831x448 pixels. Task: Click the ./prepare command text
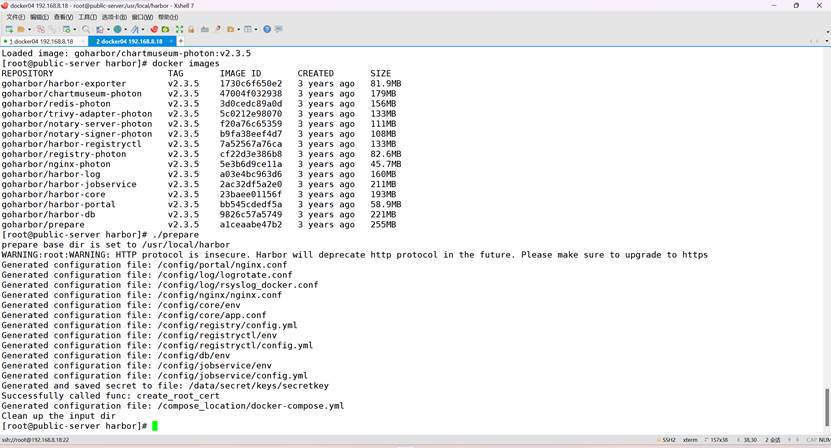175,234
